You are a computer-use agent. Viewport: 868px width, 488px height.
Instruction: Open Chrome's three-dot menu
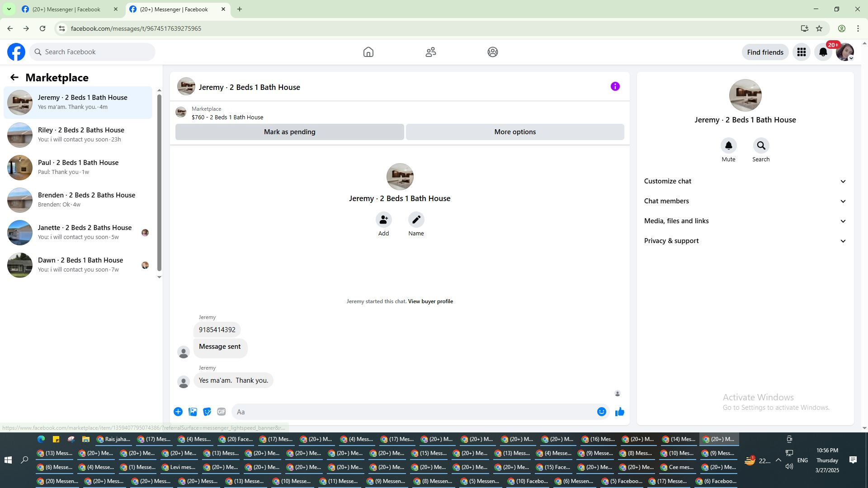858,28
